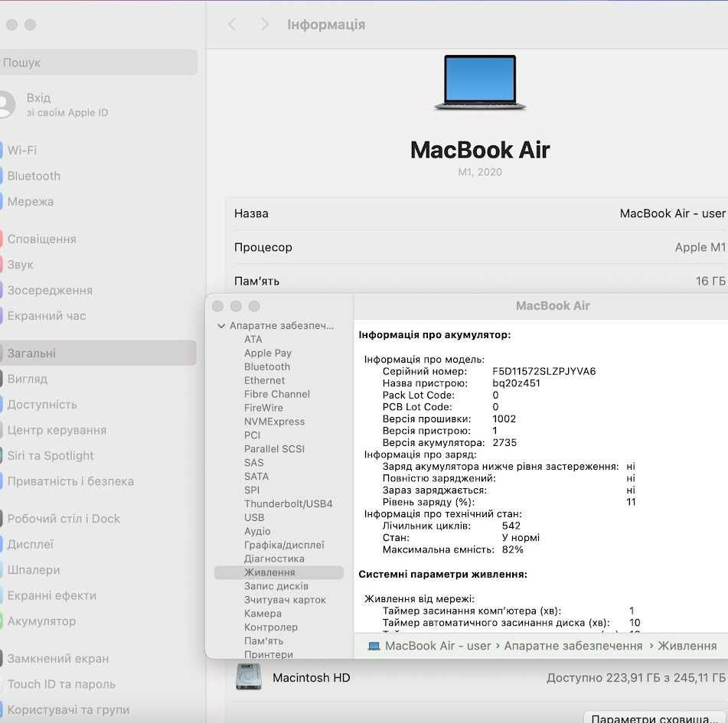
Task: Select Пам'ять in the hardware tree
Action: (x=263, y=641)
